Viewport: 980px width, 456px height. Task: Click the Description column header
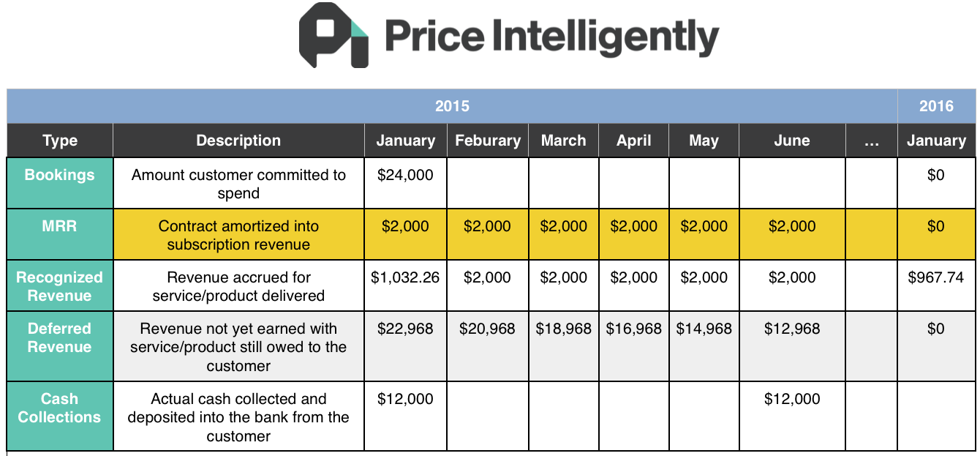238,141
